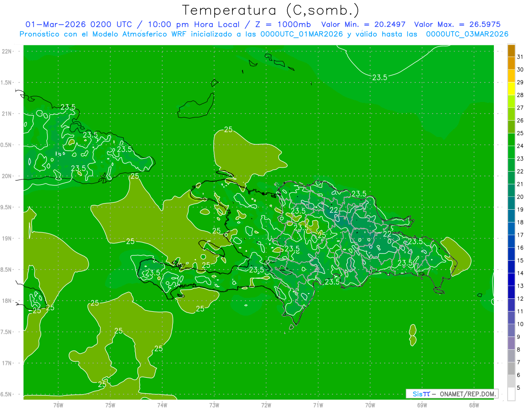The width and height of the screenshot is (532, 411).
Task: Click the '70W' longitude axis label
Action: point(370,405)
